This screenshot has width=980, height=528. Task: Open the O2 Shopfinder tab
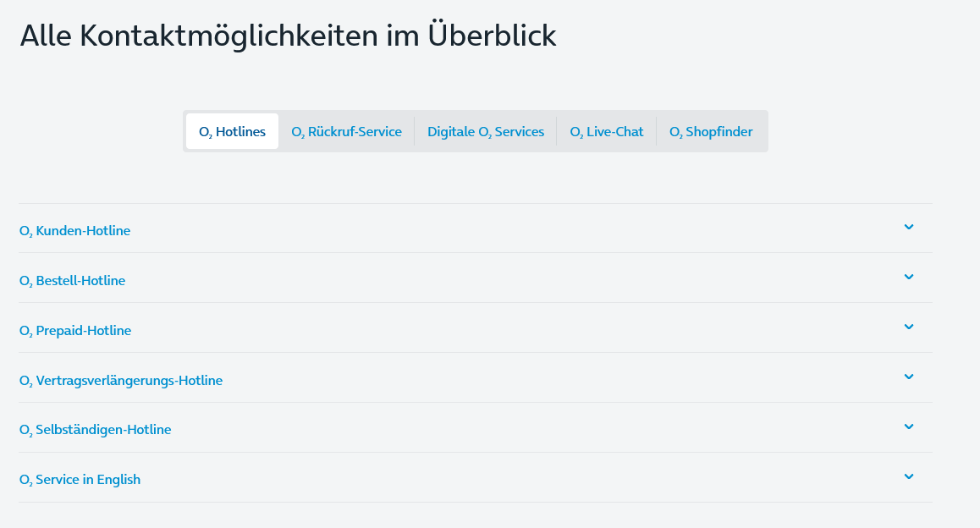click(x=711, y=131)
